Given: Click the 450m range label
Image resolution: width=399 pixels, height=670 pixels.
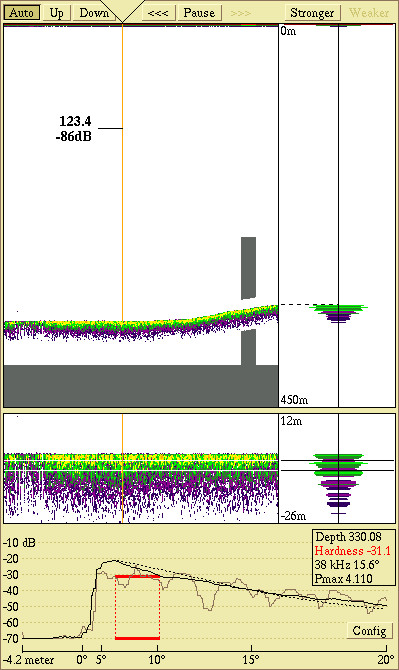Looking at the screenshot, I should [294, 400].
